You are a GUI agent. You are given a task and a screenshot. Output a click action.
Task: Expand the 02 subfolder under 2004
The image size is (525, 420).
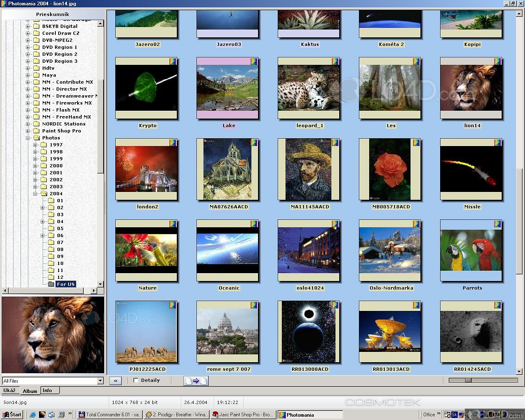42,208
